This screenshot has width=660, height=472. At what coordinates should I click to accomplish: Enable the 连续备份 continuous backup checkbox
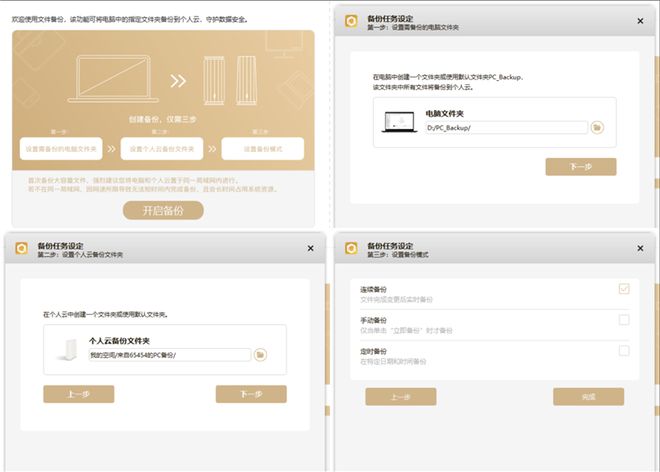(x=624, y=290)
